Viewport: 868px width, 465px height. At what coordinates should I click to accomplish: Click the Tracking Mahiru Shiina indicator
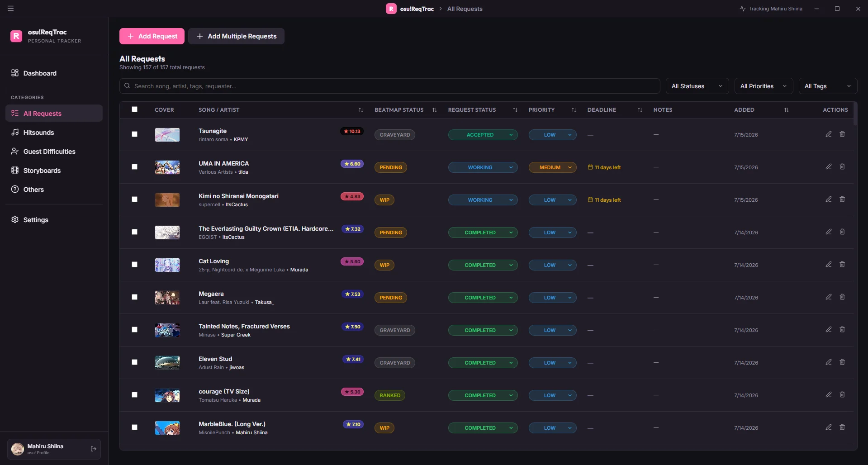771,9
